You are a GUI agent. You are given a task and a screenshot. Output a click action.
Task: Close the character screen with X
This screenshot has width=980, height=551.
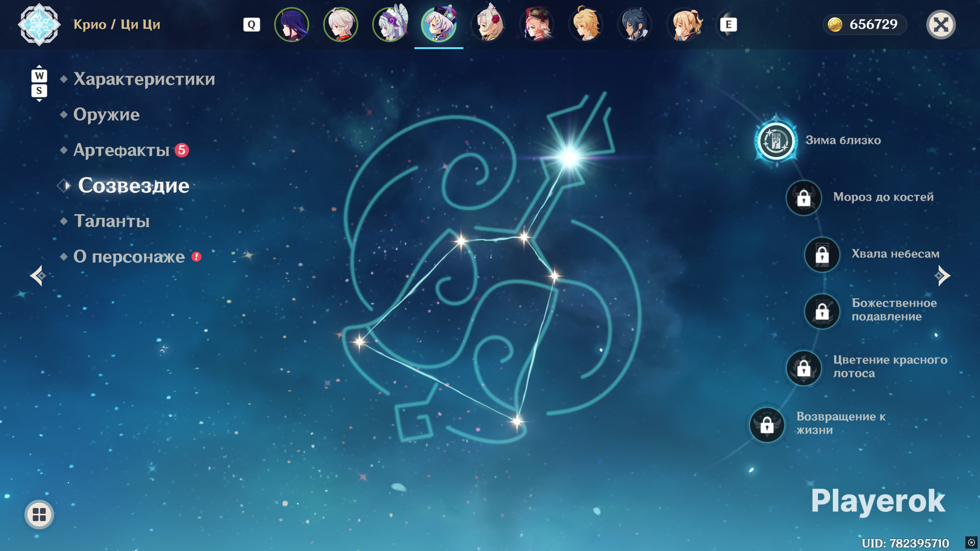click(941, 25)
